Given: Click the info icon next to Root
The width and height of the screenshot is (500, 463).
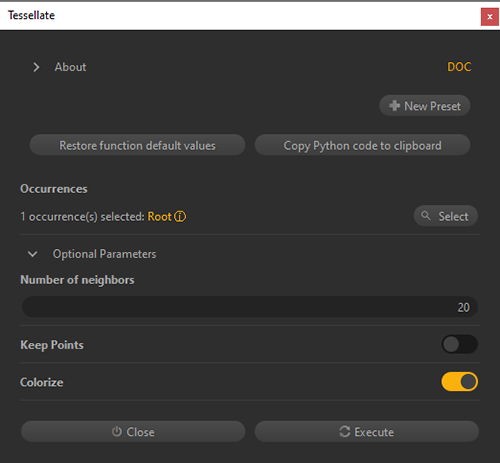Looking at the screenshot, I should coord(180,217).
